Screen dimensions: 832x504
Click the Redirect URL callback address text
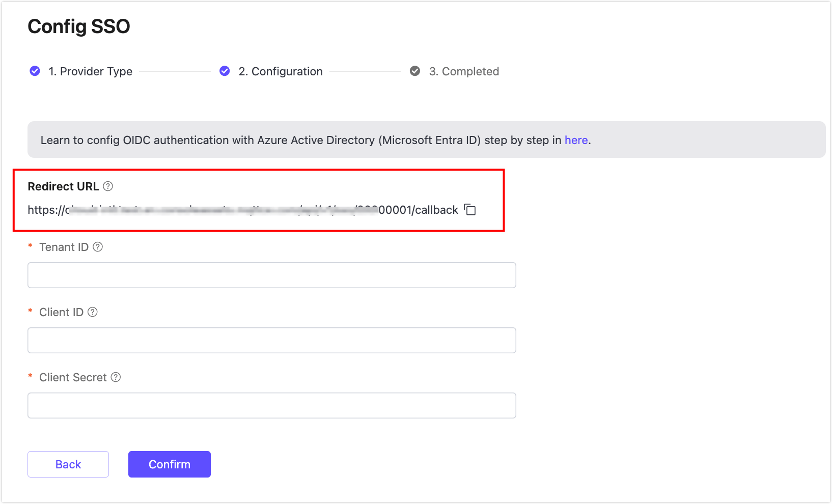tap(242, 210)
